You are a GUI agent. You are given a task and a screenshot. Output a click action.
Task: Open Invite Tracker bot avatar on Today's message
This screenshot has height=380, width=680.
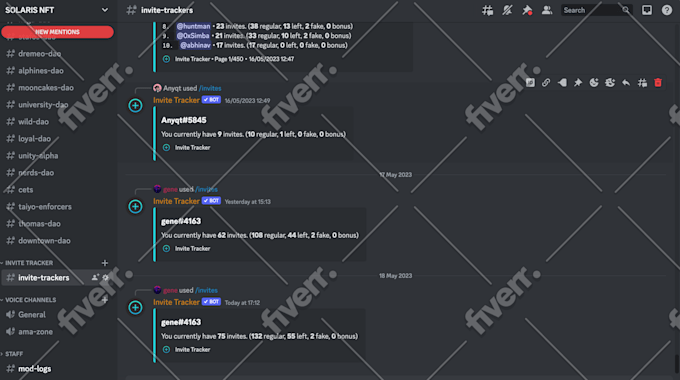pyautogui.click(x=135, y=308)
